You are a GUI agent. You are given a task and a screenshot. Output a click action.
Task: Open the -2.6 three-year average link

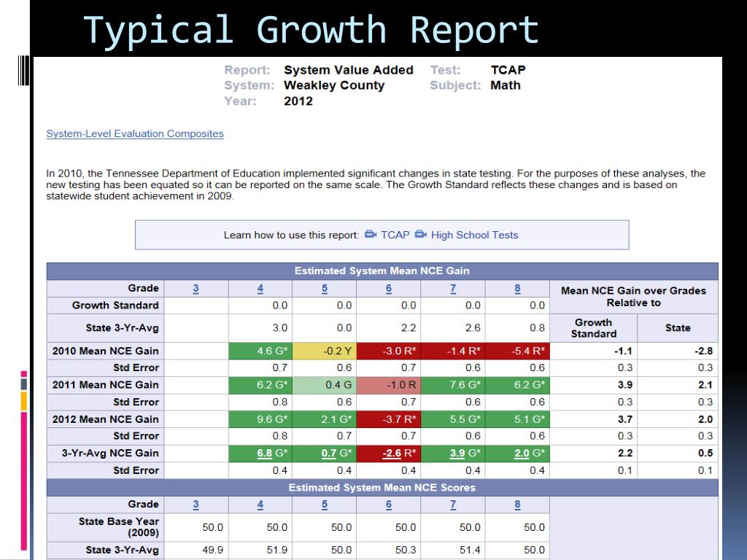392,454
